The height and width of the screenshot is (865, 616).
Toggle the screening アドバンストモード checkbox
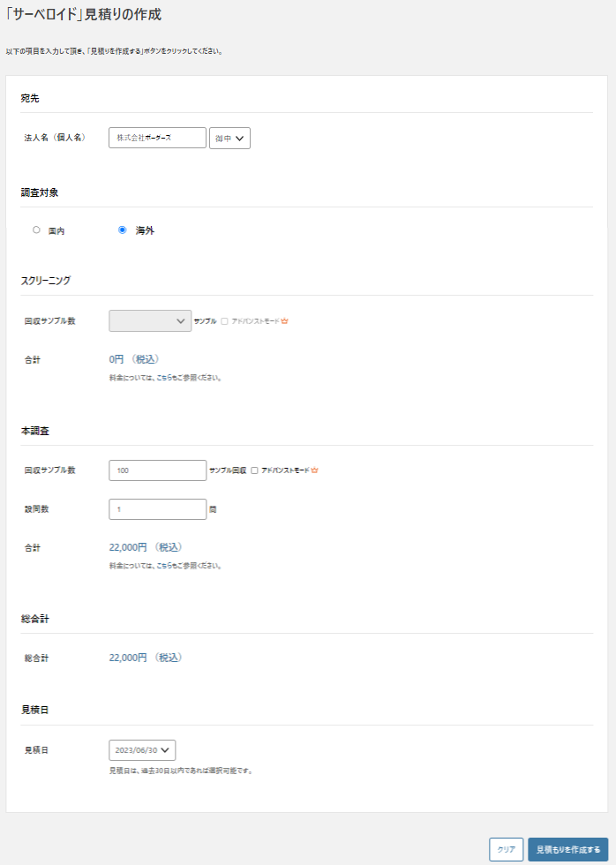pos(224,321)
